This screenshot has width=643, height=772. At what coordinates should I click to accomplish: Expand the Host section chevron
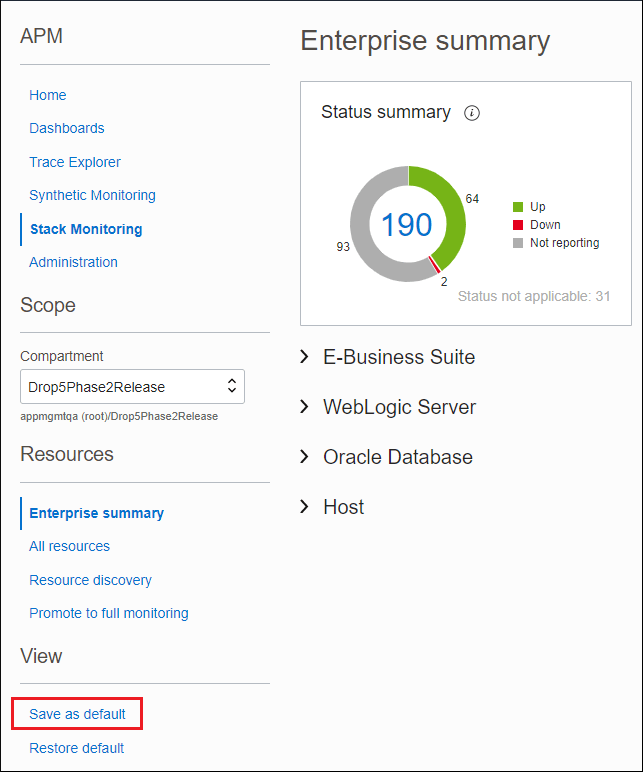tap(305, 507)
